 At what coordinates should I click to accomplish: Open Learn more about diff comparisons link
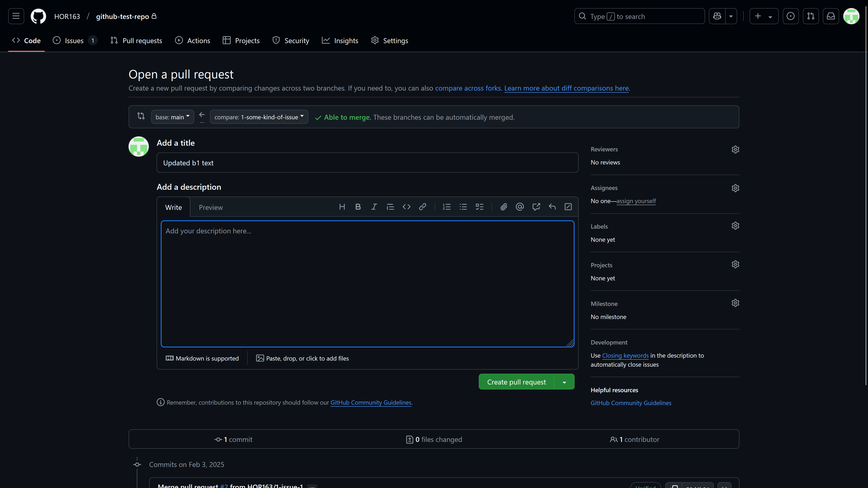(x=566, y=88)
